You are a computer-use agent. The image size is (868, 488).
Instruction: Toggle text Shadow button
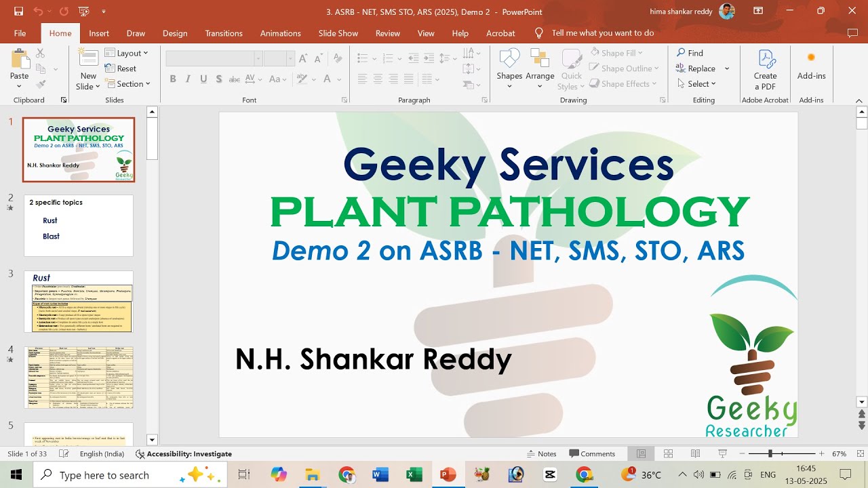tap(219, 79)
